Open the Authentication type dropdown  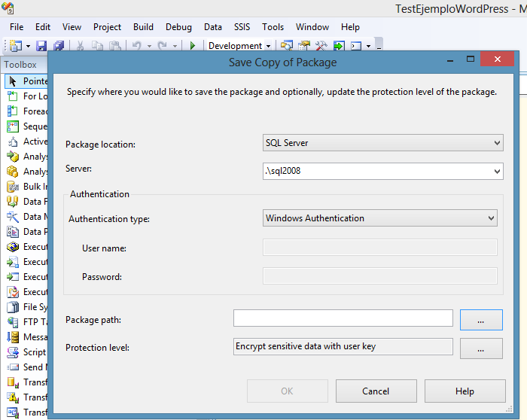(379, 218)
